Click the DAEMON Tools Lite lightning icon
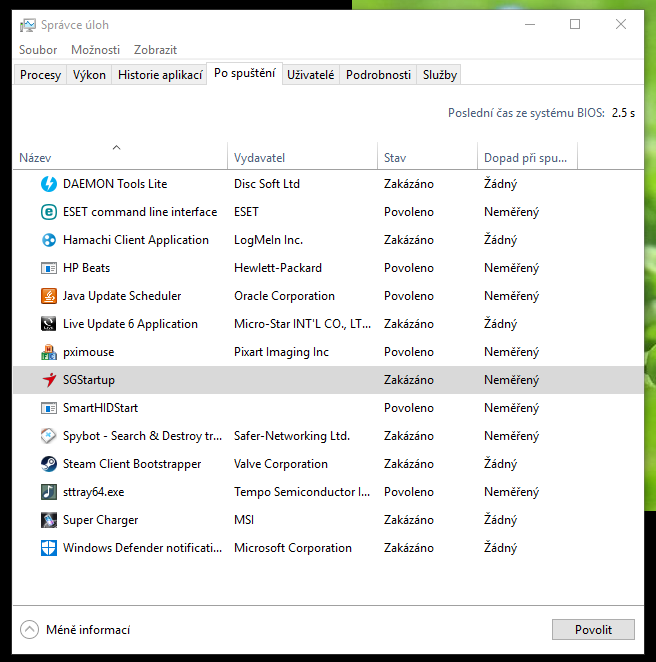Screen dimensions: 656x662 click(x=49, y=184)
